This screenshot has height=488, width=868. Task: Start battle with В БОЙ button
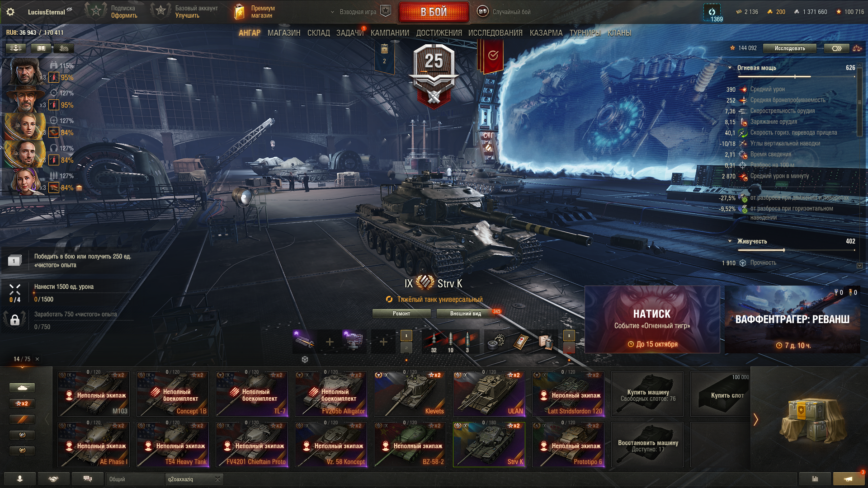[434, 12]
